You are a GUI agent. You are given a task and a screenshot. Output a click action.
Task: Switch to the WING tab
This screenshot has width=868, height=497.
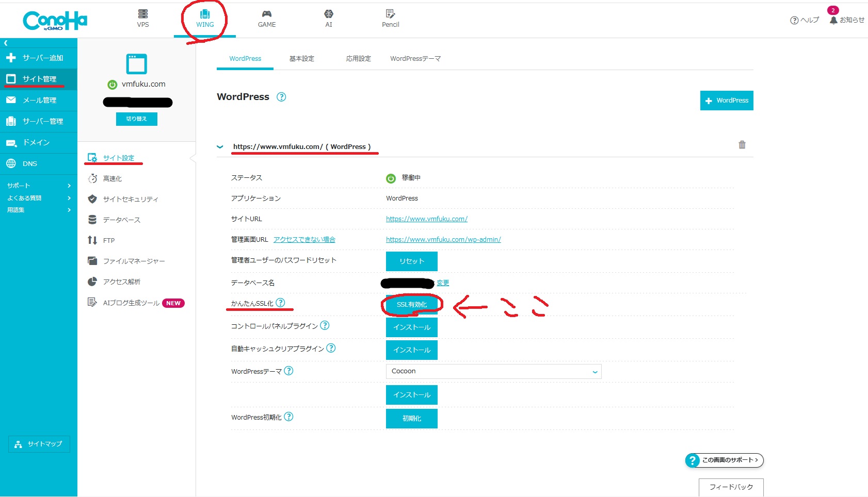(x=205, y=19)
